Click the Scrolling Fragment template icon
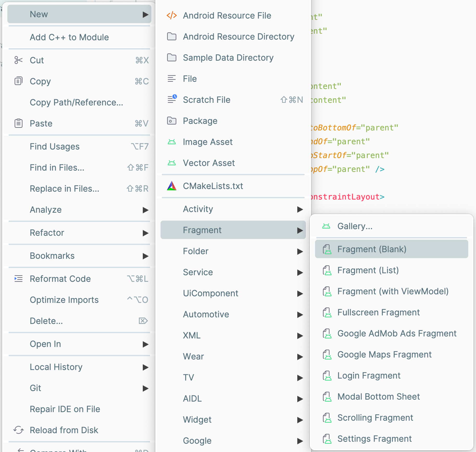Viewport: 476px width, 452px height. point(327,418)
